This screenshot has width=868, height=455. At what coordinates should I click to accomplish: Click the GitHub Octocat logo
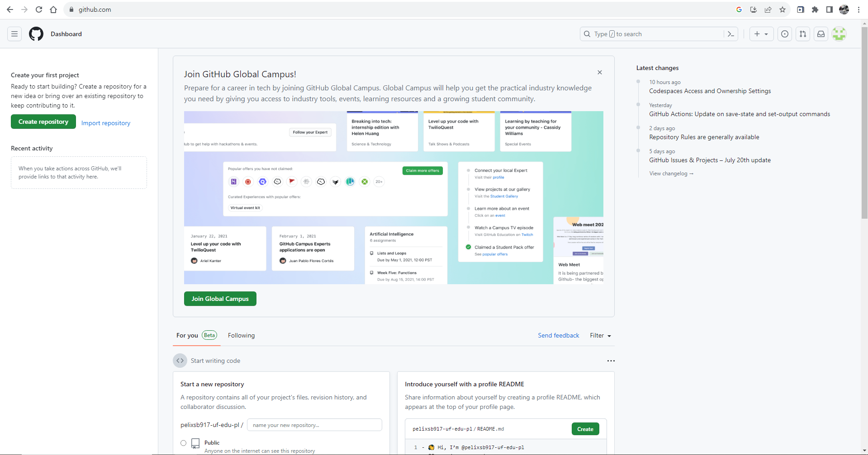click(x=36, y=34)
